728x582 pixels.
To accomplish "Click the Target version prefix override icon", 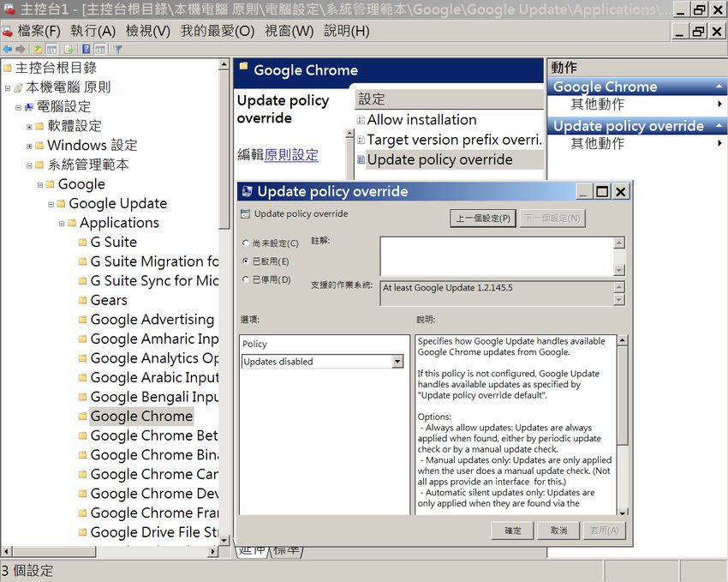I will click(x=361, y=140).
